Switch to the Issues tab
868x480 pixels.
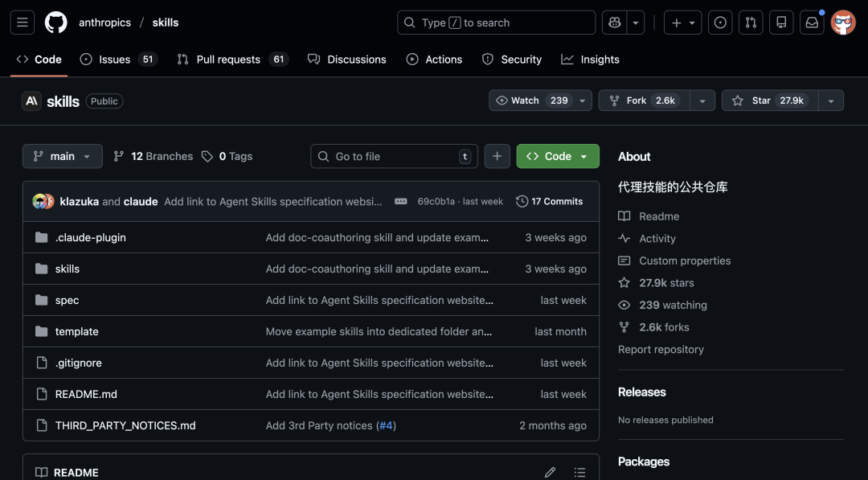click(118, 59)
